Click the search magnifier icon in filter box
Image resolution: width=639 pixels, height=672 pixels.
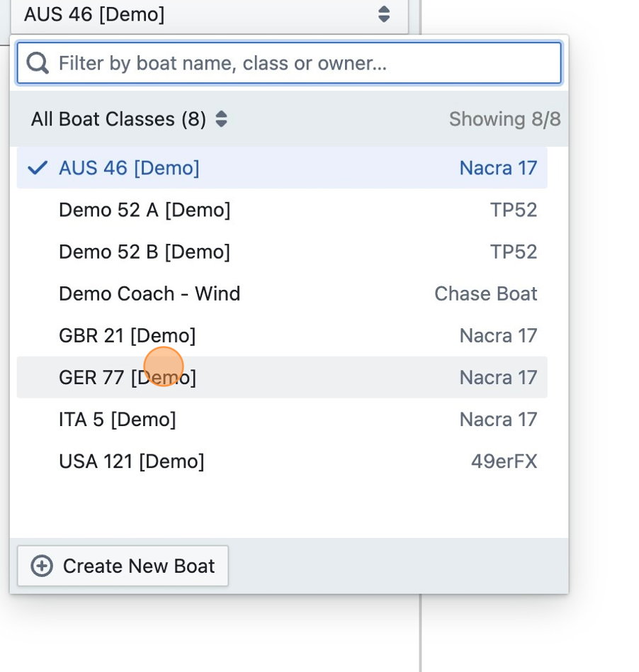pyautogui.click(x=38, y=63)
